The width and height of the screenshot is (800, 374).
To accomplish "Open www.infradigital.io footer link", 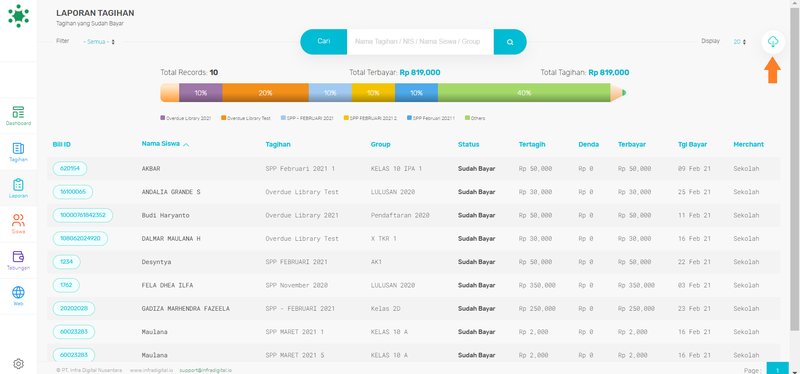I will [x=151, y=370].
